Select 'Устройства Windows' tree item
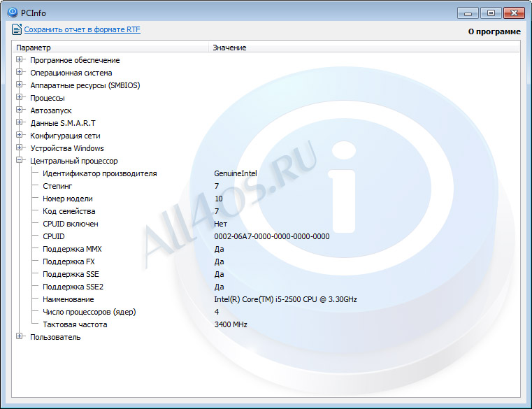The image size is (532, 409). click(x=67, y=148)
